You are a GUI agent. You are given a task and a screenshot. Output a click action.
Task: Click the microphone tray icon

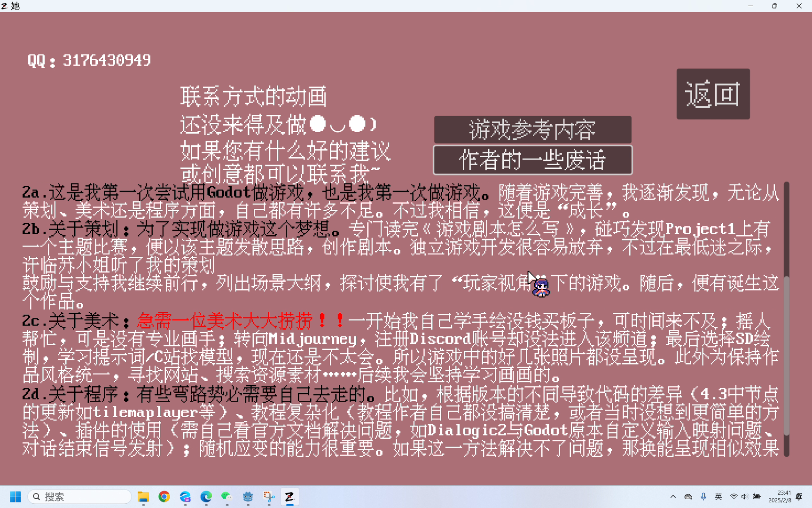703,497
